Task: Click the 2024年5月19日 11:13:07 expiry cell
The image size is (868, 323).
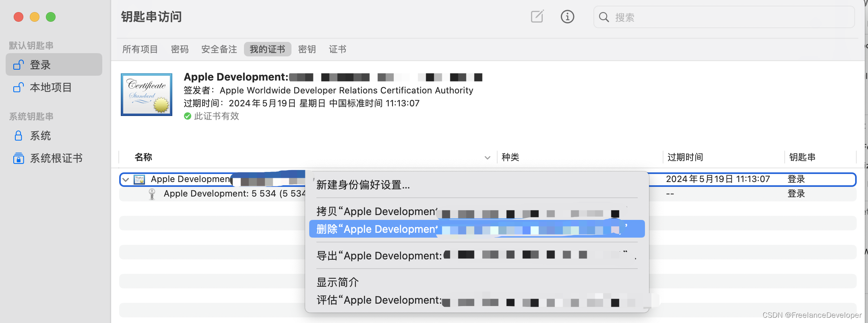Action: coord(718,179)
